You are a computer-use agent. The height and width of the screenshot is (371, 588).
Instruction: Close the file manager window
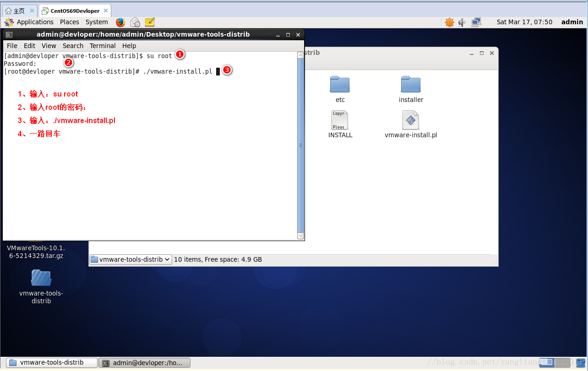(492, 53)
